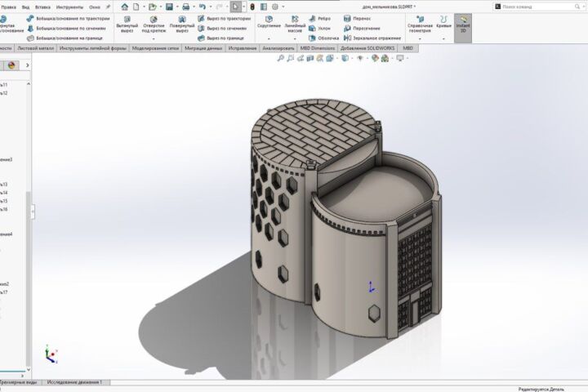Pin the menu bar with pushpin icon
Screen dimensions: 588x392
tap(108, 7)
